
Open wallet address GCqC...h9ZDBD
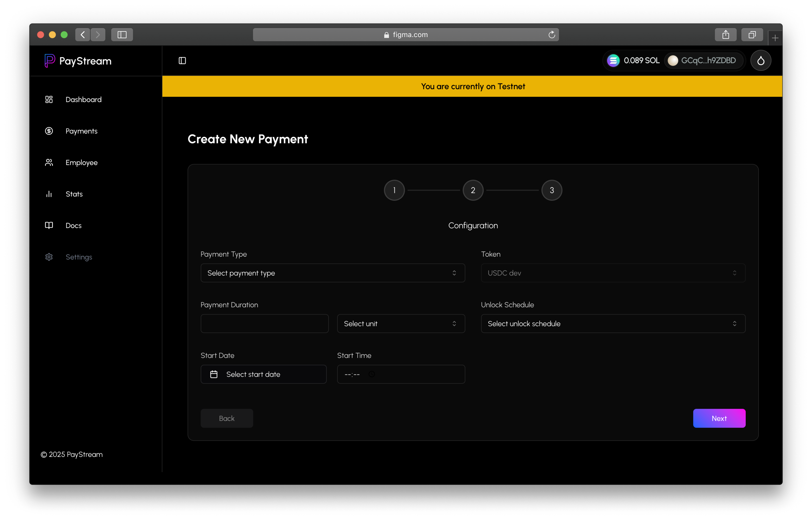[704, 61]
